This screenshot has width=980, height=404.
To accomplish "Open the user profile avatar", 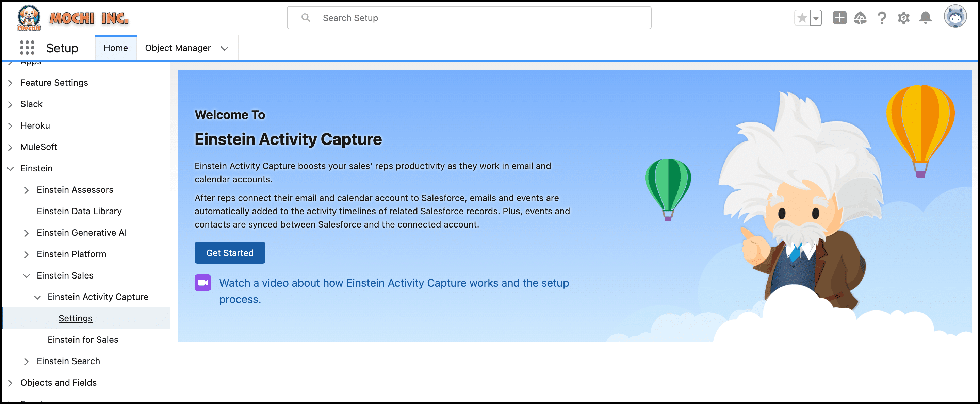I will (955, 17).
